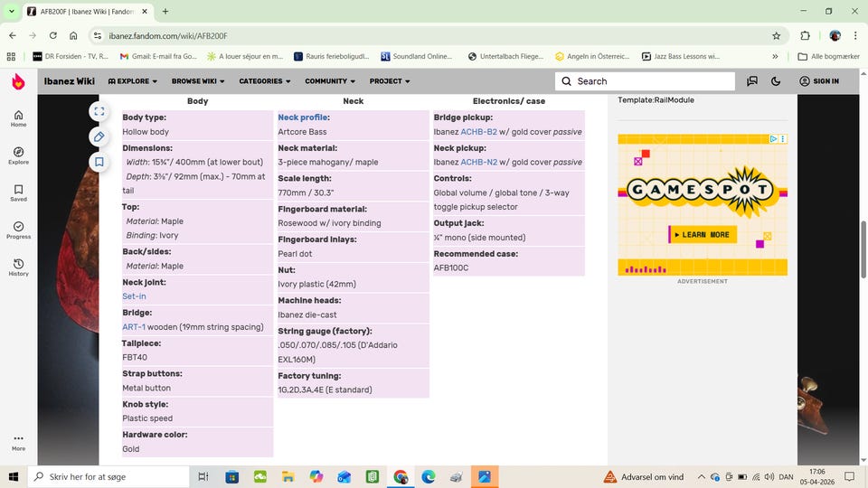The height and width of the screenshot is (488, 868).
Task: Expand the EXPLORE dropdown menu
Action: pyautogui.click(x=132, y=81)
